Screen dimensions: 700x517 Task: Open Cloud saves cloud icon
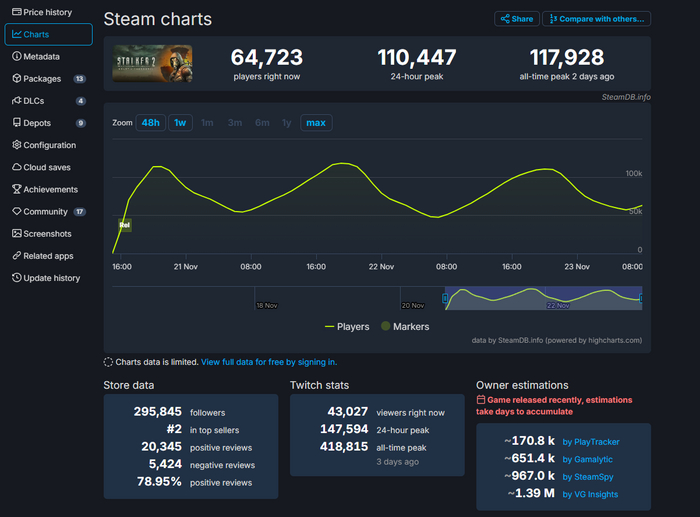tap(16, 167)
